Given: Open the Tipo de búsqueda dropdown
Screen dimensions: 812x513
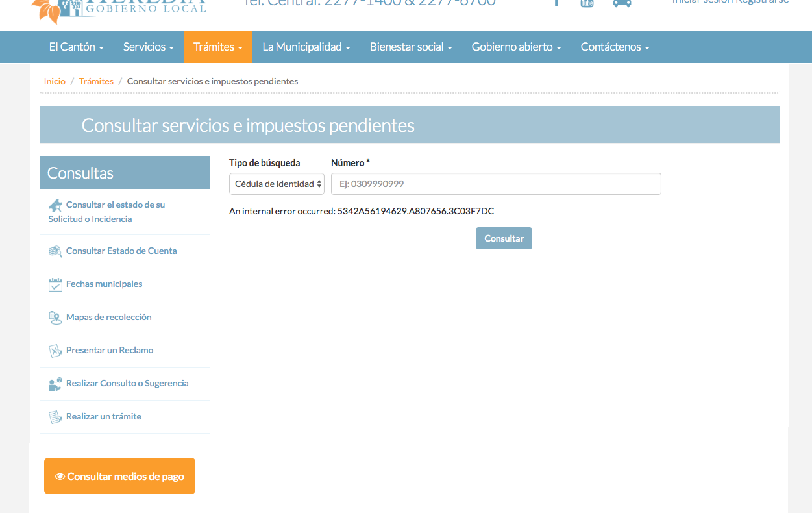Looking at the screenshot, I should pos(277,184).
